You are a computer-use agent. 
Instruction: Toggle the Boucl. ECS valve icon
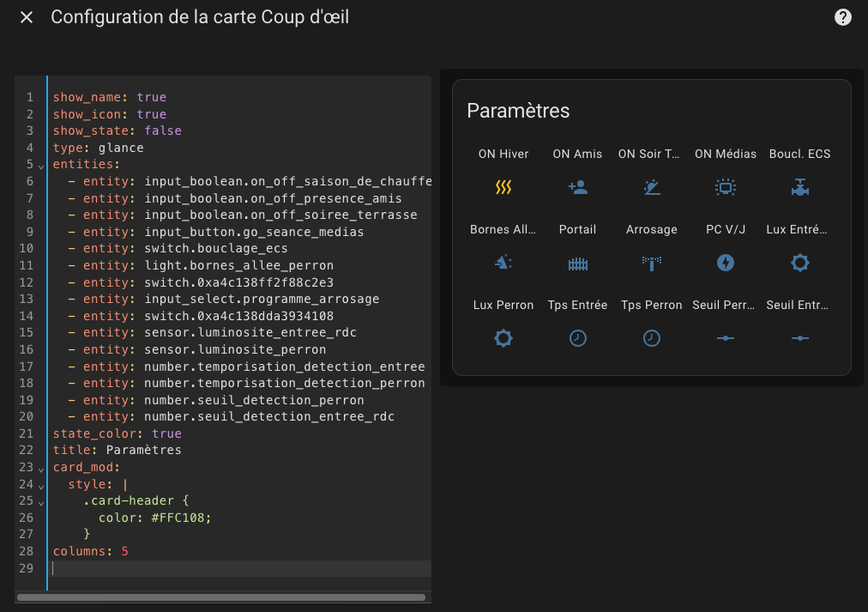(x=799, y=187)
